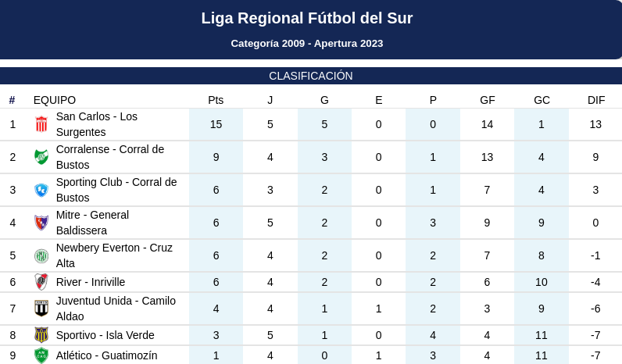Open Corralense - Corral de Bustos team
The width and height of the screenshot is (622, 364).
110,157
